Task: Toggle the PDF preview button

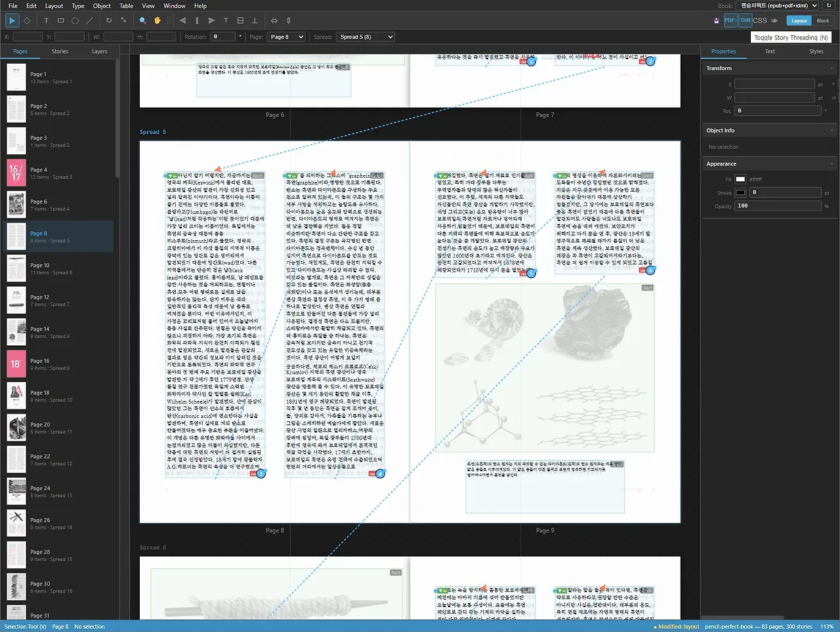Action: pos(730,20)
